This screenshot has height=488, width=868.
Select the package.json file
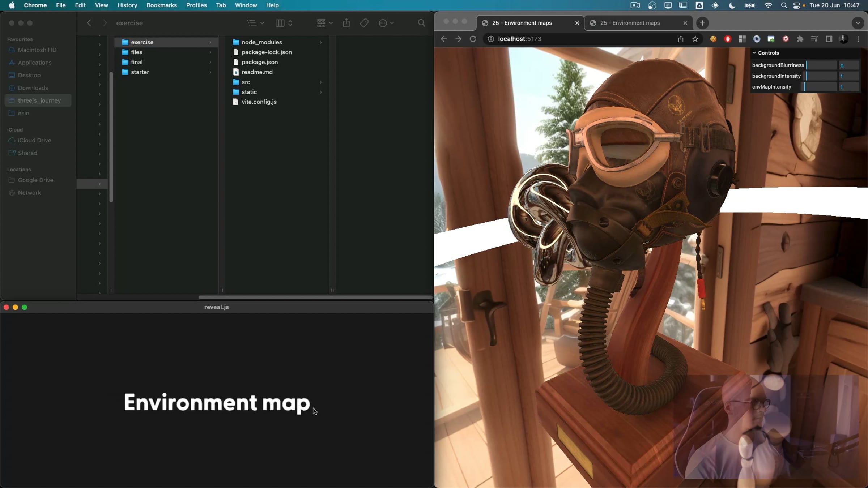point(259,62)
